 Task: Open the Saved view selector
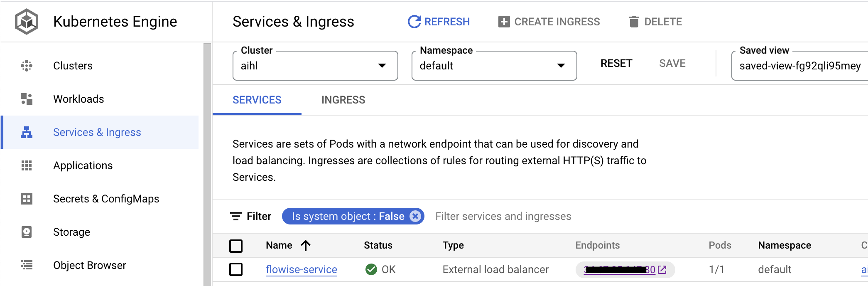point(799,66)
